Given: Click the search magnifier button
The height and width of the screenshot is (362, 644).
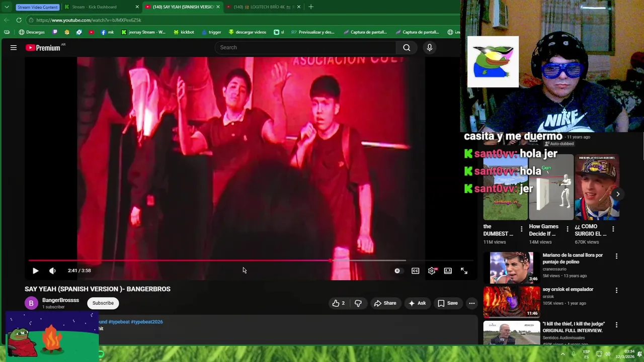Looking at the screenshot, I should [x=407, y=47].
